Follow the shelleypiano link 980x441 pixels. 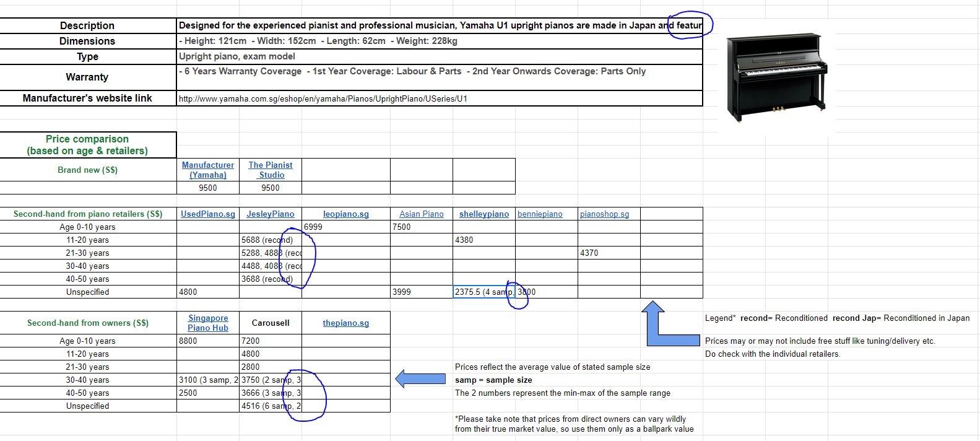pyautogui.click(x=484, y=214)
